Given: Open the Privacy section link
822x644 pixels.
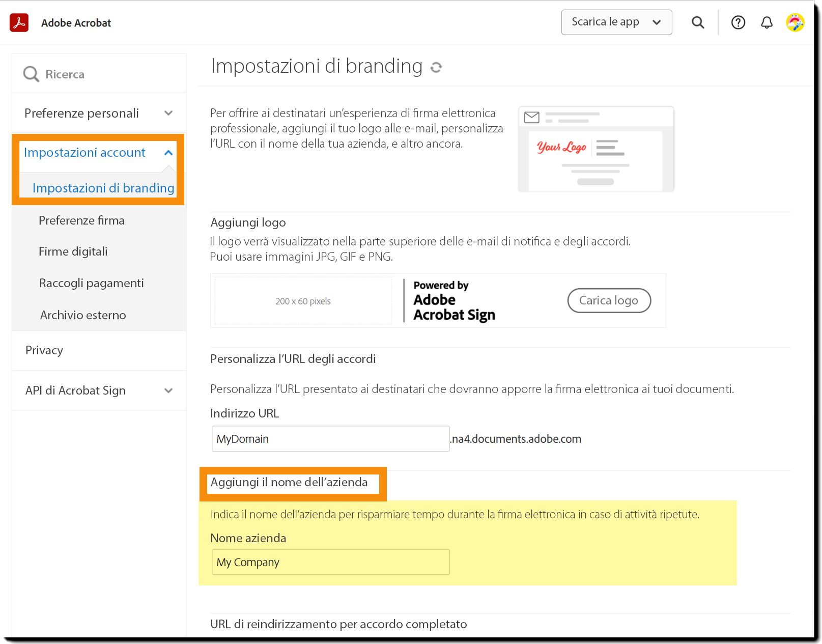Looking at the screenshot, I should 44,350.
